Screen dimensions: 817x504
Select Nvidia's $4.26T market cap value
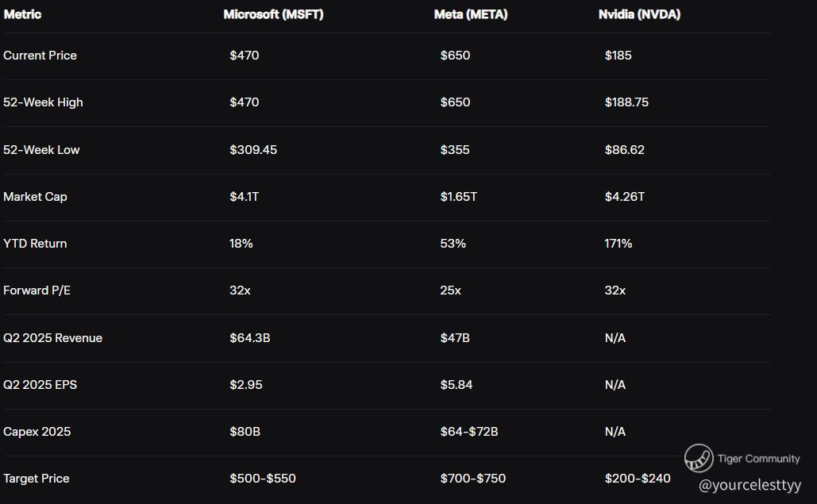(624, 197)
